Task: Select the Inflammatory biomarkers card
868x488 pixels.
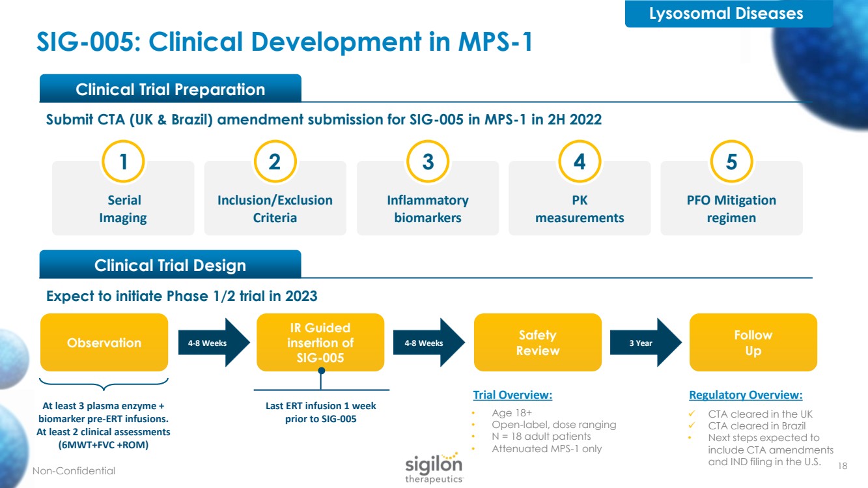Action: pos(428,198)
